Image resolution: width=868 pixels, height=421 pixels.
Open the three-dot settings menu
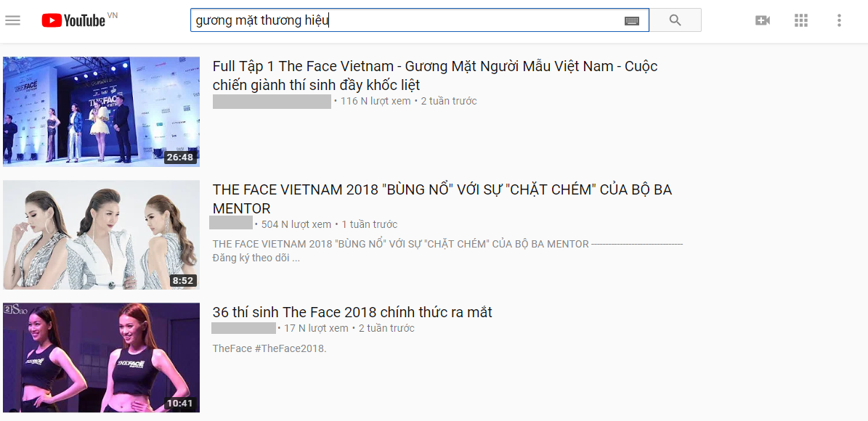pos(840,20)
